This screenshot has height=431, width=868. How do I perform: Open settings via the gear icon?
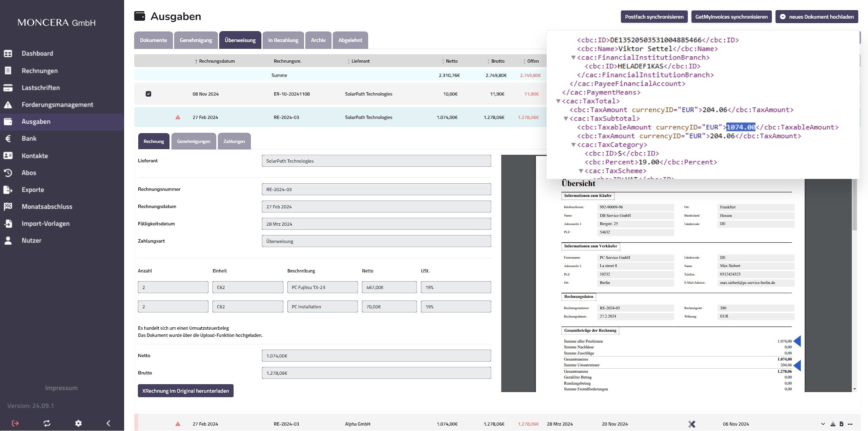click(78, 423)
